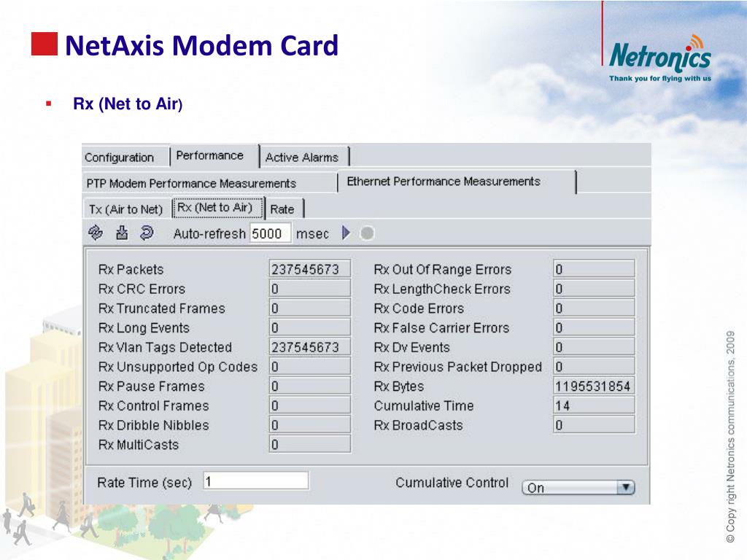Select Ethernet Performance Measurements tab
Viewport: 747px width, 560px height.
coord(457,182)
